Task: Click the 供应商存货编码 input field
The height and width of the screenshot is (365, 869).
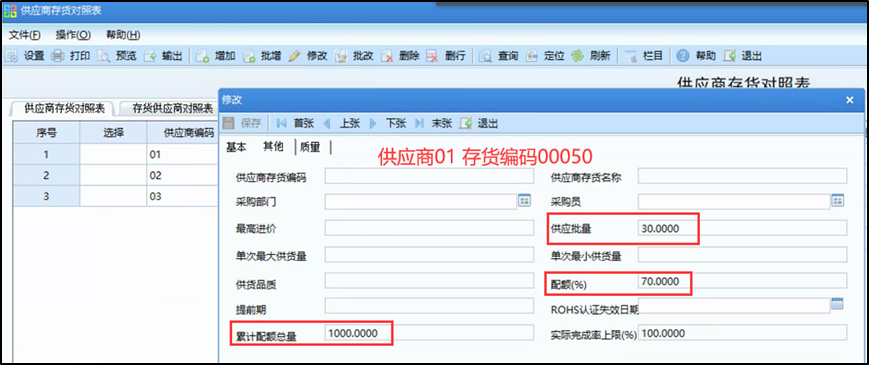Action: (x=429, y=177)
